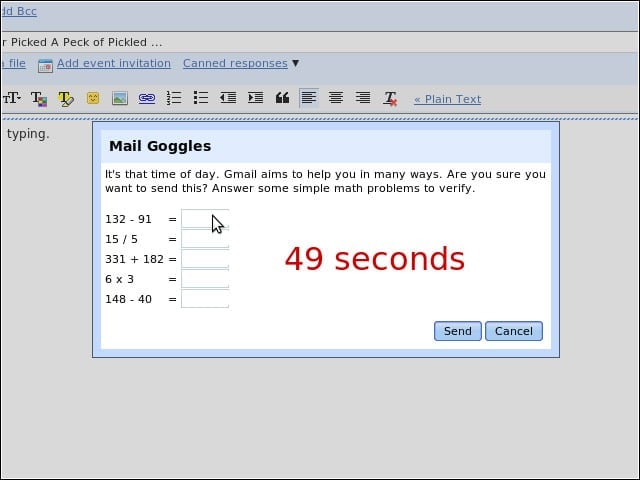Image resolution: width=640 pixels, height=480 pixels.
Task: Decrease the indent
Action: click(228, 98)
